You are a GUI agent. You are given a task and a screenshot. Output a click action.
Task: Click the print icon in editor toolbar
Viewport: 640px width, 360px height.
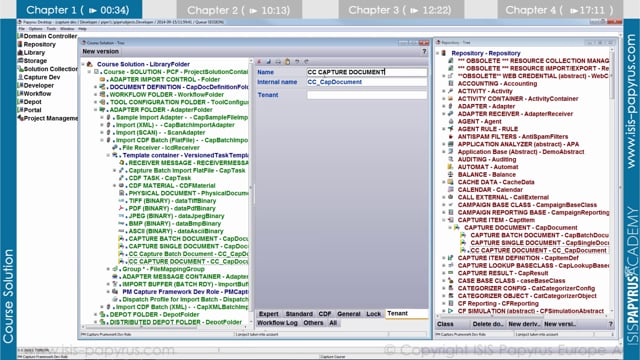click(278, 62)
